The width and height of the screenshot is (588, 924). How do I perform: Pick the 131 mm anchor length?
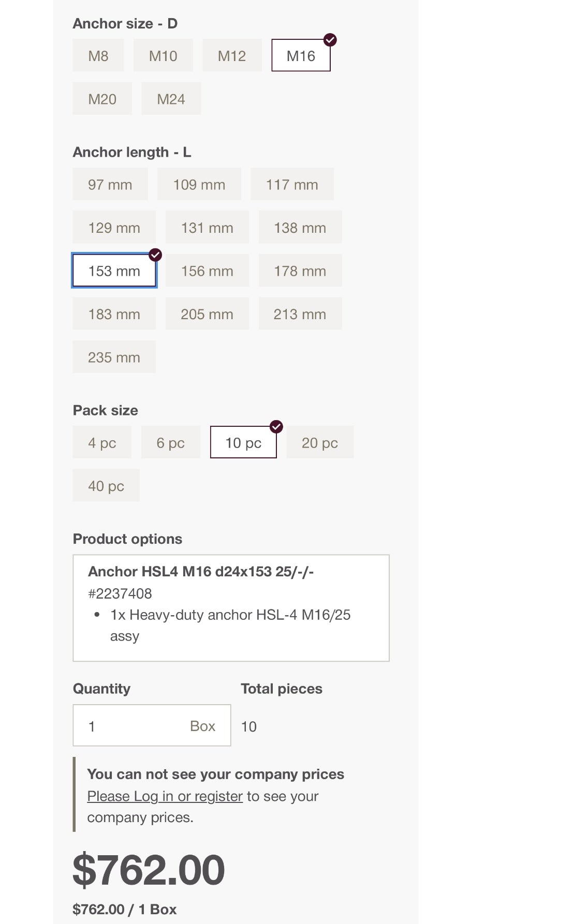tap(207, 228)
